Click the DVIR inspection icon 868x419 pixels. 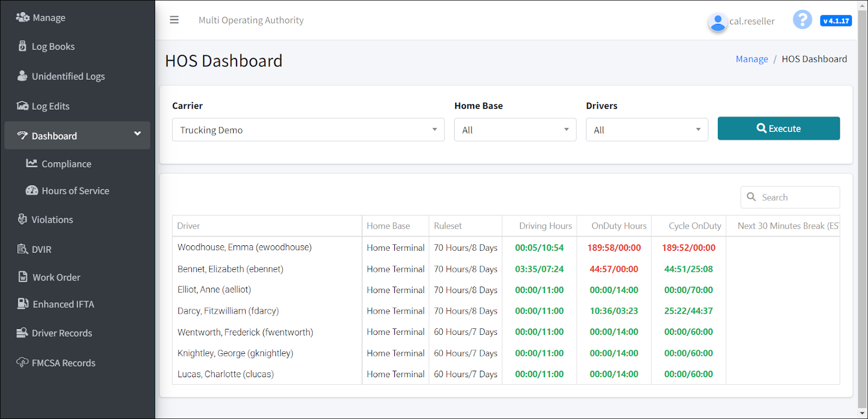22,249
